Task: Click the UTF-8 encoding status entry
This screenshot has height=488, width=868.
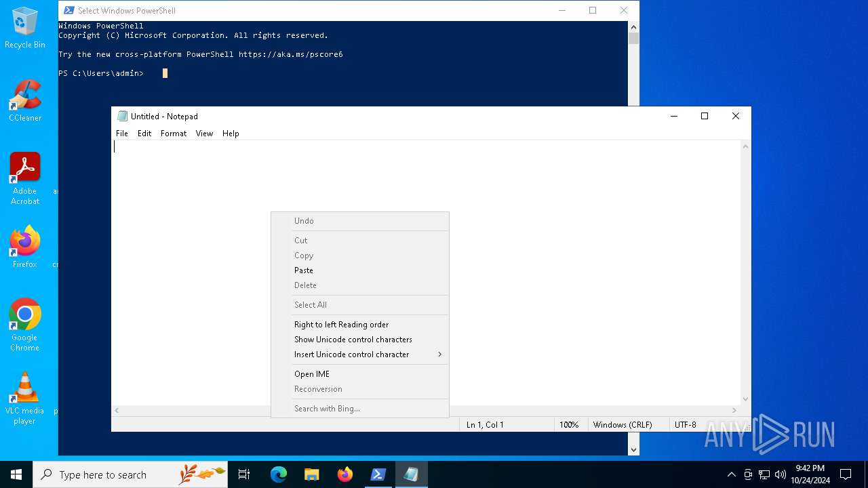Action: tap(685, 425)
